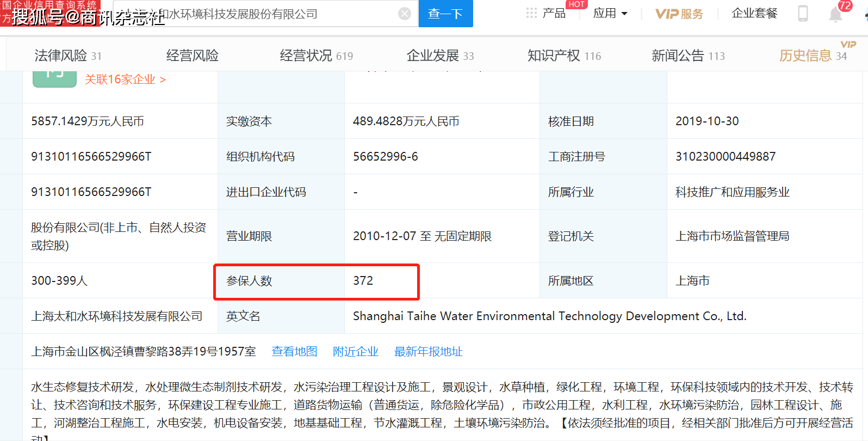This screenshot has height=441, width=868.
Task: Open the notification bell icon
Action: 835,14
